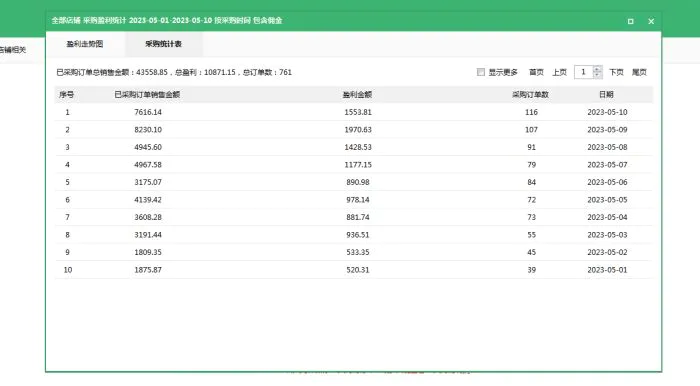Select order count cell 73

tap(531, 217)
